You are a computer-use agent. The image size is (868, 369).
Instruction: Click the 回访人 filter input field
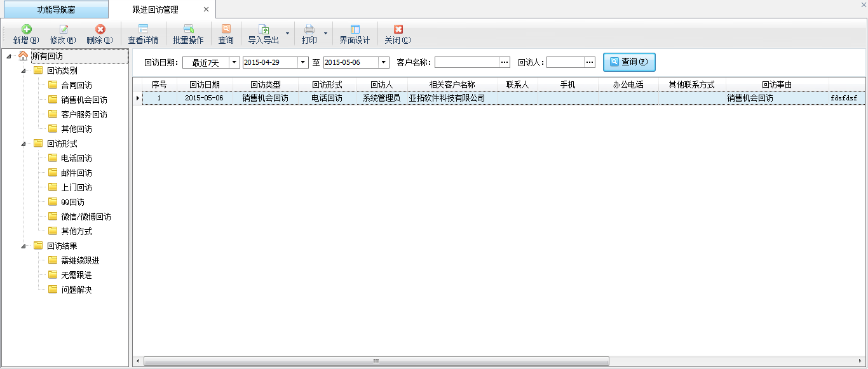click(x=565, y=62)
